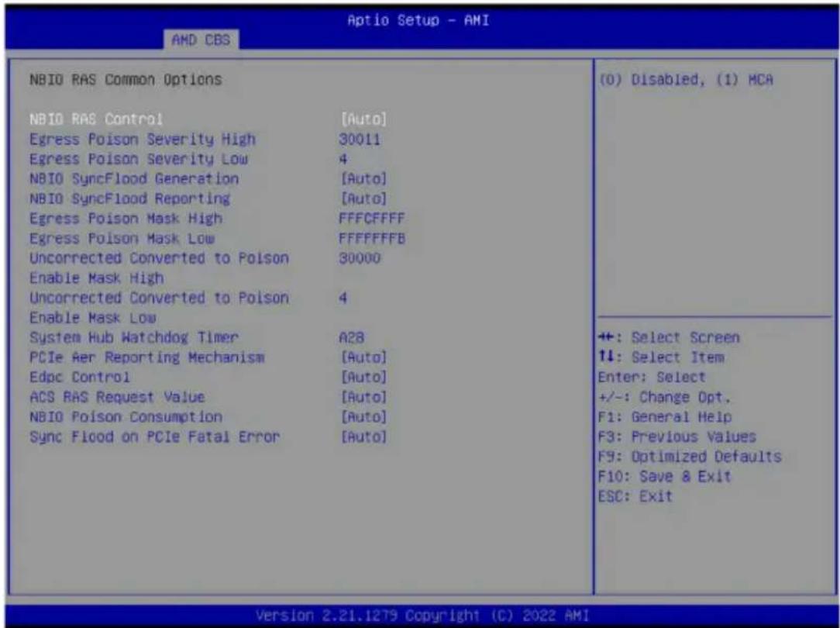
Task: Edit Egress Poison Severity Low value 4
Action: point(343,159)
